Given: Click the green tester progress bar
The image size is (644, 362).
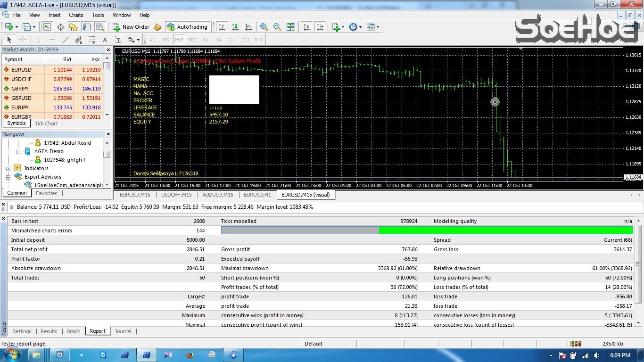Looking at the screenshot, I should pos(505,230).
